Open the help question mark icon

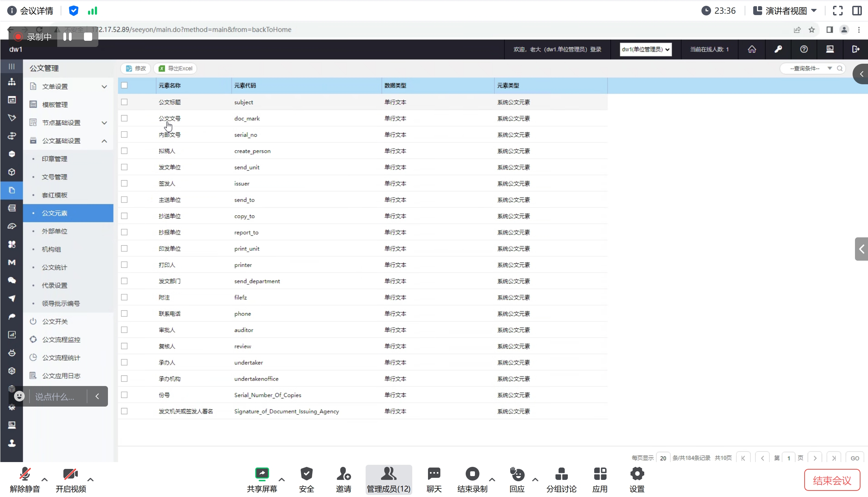(804, 49)
